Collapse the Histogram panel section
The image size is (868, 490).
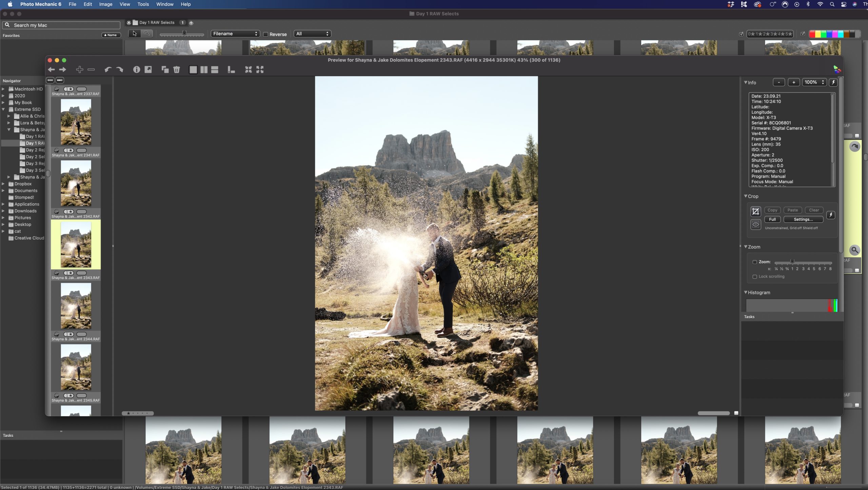coord(746,292)
